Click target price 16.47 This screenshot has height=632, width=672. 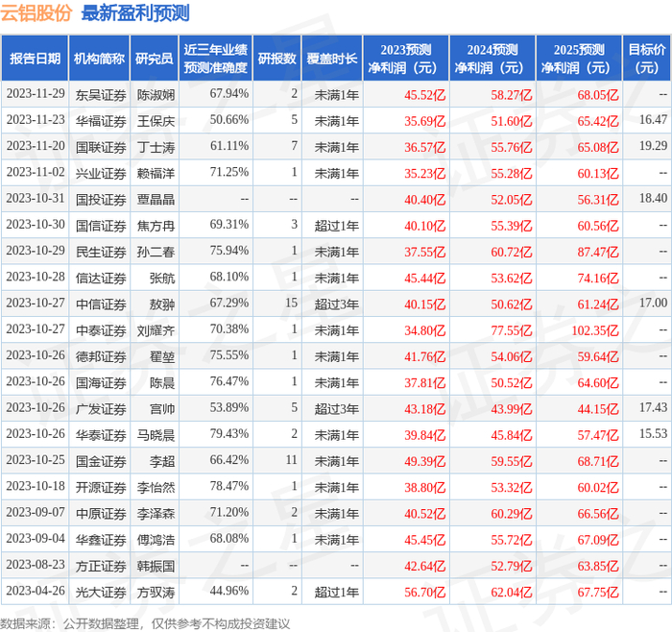pos(653,120)
